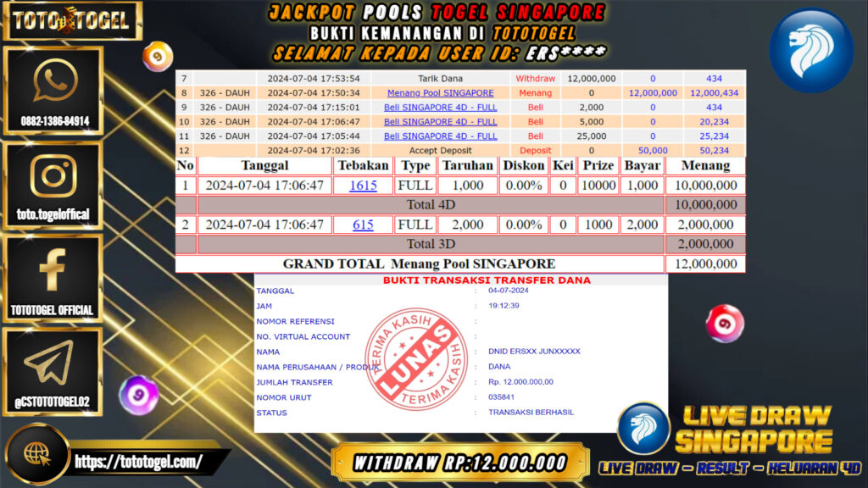
Task: Click the Tarik Dana row description
Action: tap(440, 79)
